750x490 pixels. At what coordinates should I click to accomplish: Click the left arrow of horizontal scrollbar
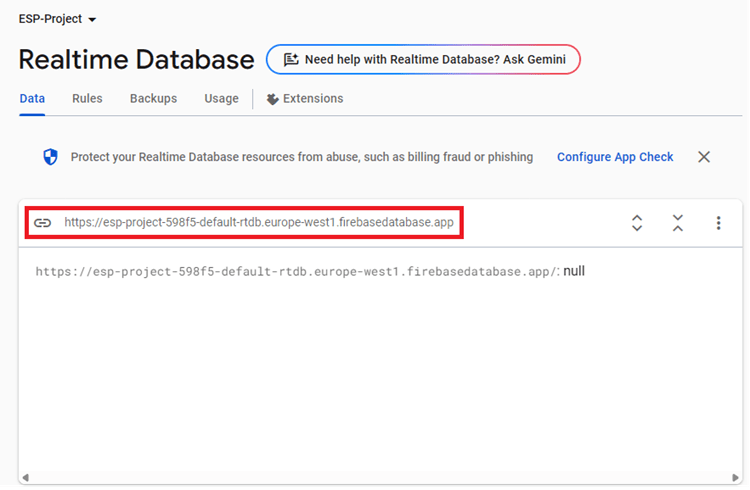pos(25,478)
